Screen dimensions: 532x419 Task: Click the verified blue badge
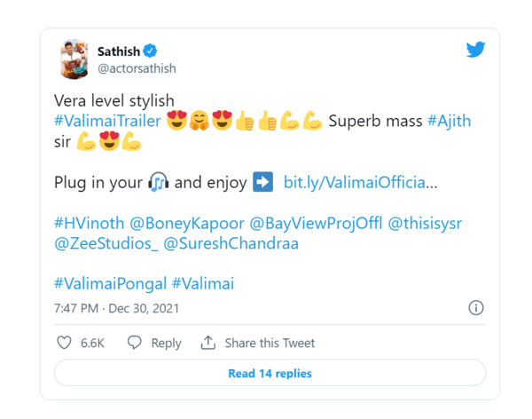tap(152, 51)
